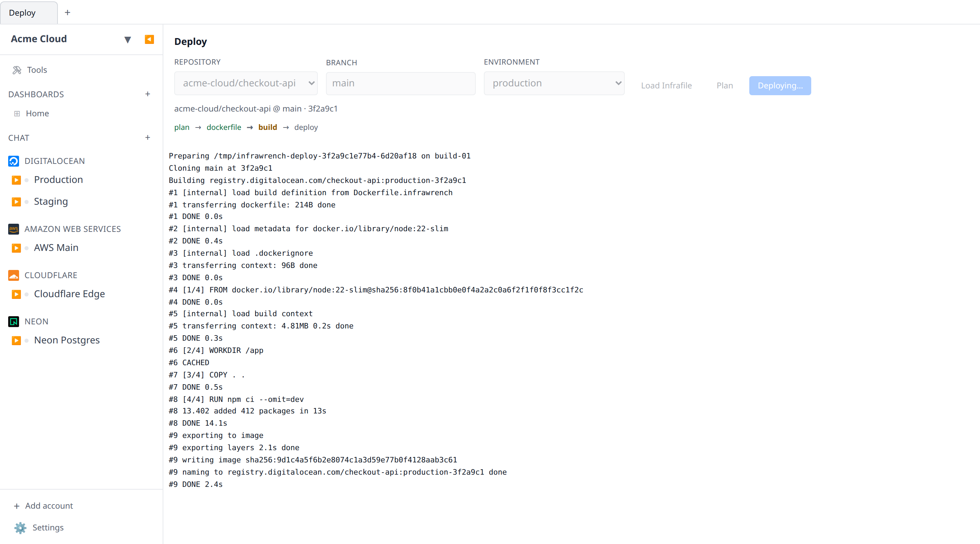Image resolution: width=980 pixels, height=544 pixels.
Task: Click log line '#8 DONE 14.1s'
Action: [198, 423]
